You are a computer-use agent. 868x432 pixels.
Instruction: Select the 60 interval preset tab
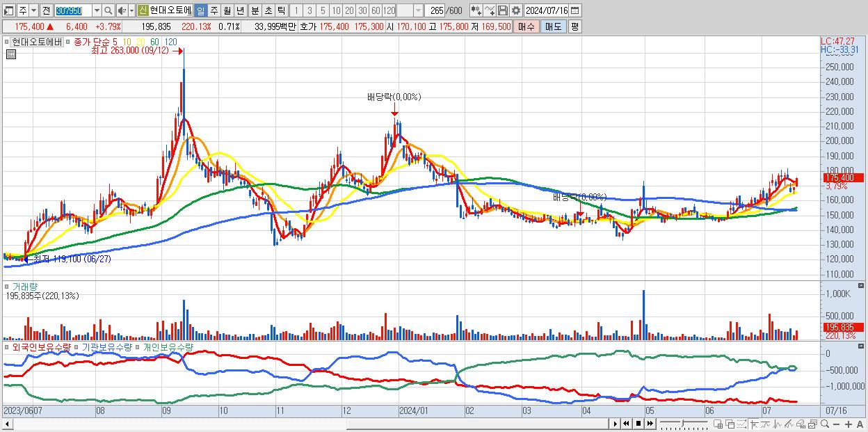[376, 10]
